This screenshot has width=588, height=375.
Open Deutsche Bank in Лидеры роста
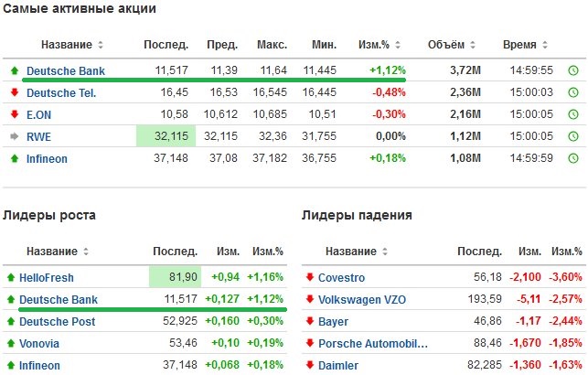point(59,300)
